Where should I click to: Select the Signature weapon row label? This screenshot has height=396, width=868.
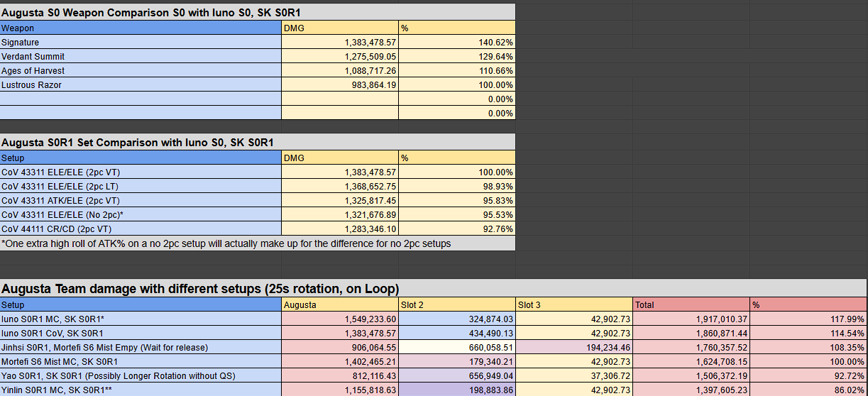[141, 43]
